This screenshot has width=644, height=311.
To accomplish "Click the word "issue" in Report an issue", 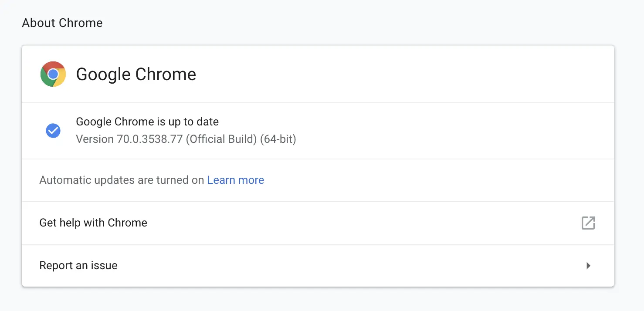I will coord(105,266).
